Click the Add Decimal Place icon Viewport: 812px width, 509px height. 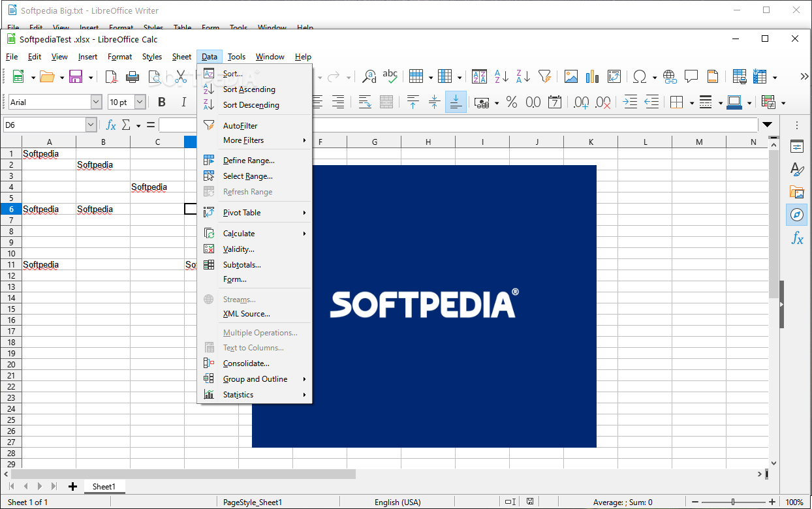(x=582, y=102)
